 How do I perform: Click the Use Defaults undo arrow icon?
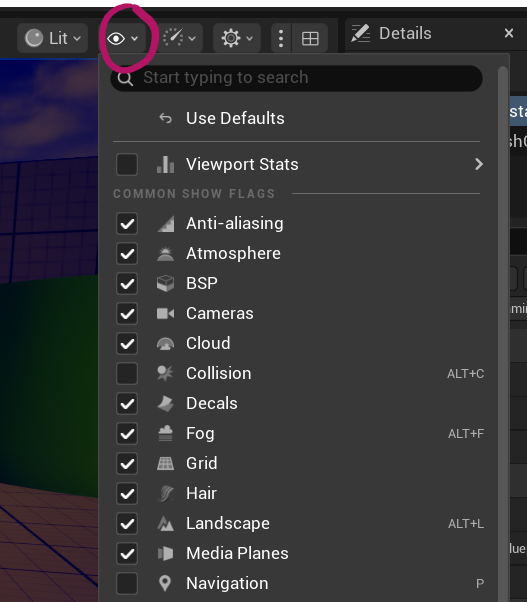165,118
